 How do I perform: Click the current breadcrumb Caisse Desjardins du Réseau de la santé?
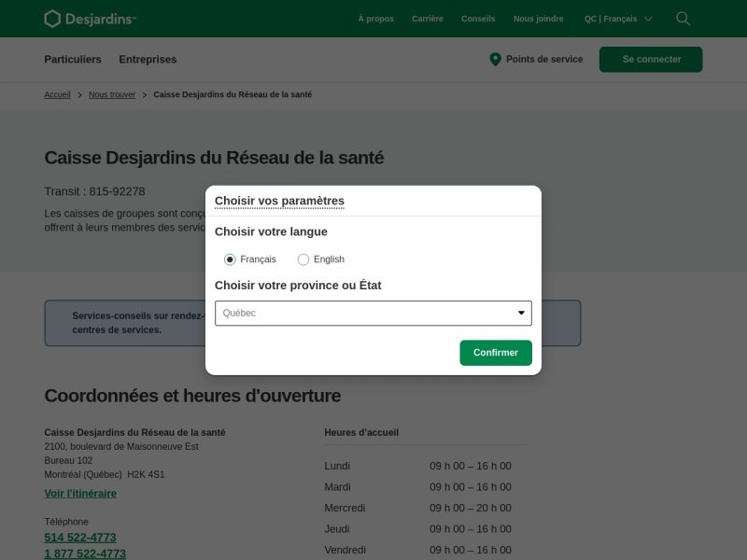pos(233,95)
